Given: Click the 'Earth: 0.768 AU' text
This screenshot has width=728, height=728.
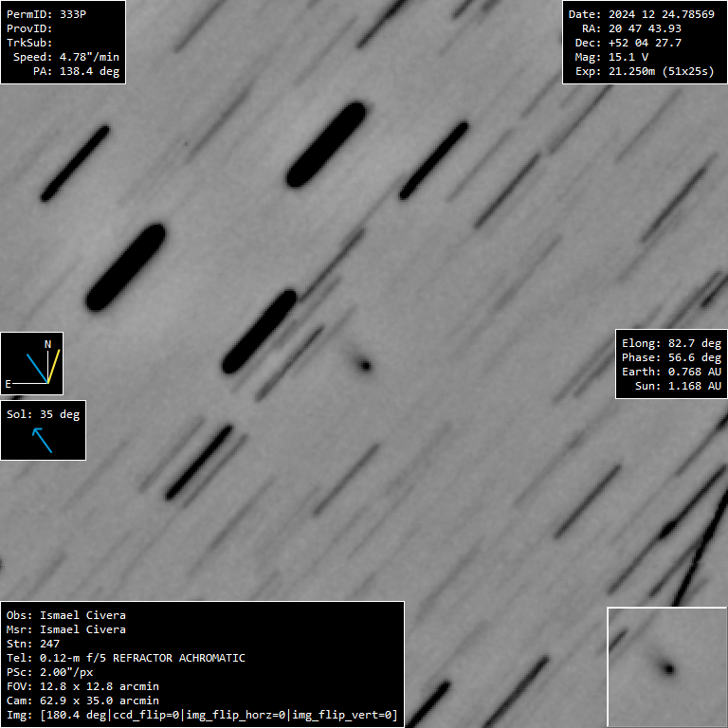Looking at the screenshot, I should (671, 372).
